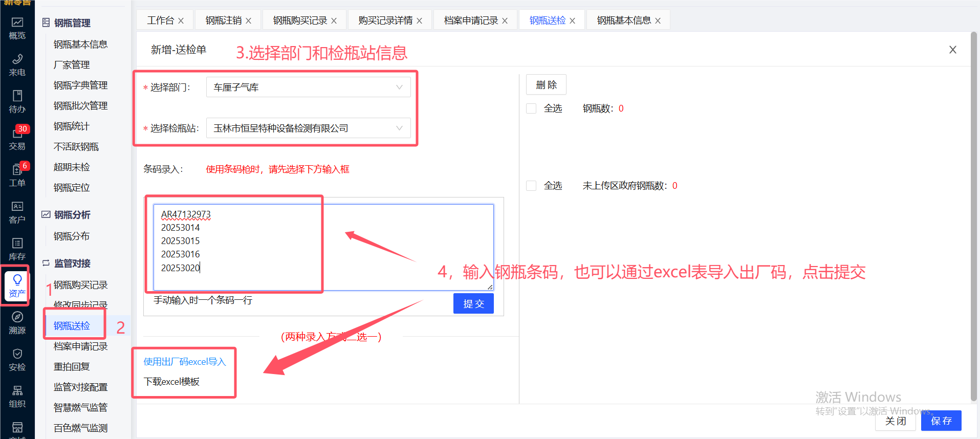The image size is (980, 439).
Task: Open the 库存 inventory sidebar icon
Action: pyautogui.click(x=17, y=249)
